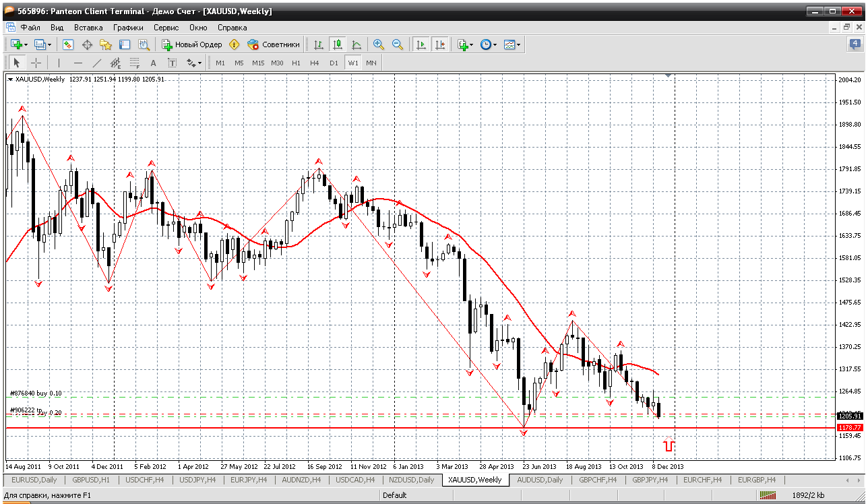Click the chart document icon beside Файл
The width and height of the screenshot is (868, 504).
(10, 28)
